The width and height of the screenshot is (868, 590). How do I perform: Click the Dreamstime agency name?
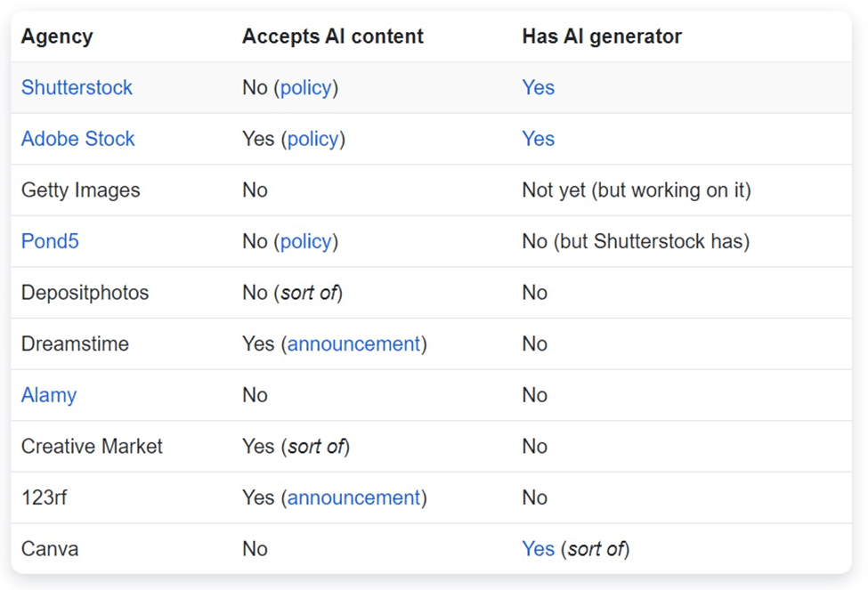(x=75, y=343)
